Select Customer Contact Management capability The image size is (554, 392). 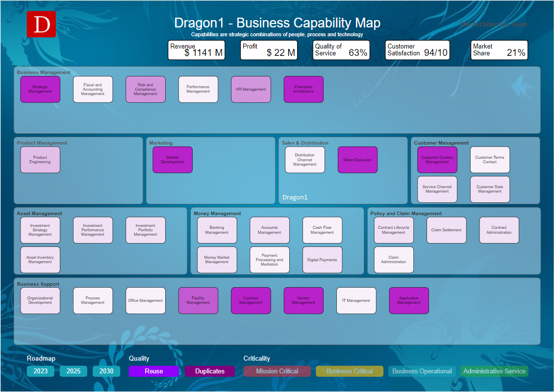pos(437,160)
